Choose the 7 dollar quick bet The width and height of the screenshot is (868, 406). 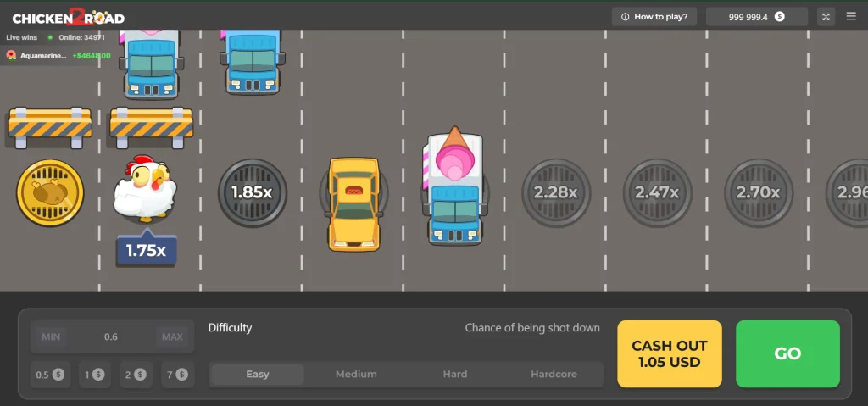tap(178, 375)
